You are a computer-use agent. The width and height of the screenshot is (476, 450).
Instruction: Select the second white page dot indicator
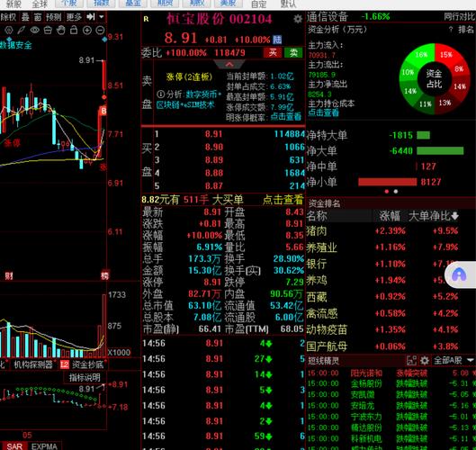pos(396,192)
